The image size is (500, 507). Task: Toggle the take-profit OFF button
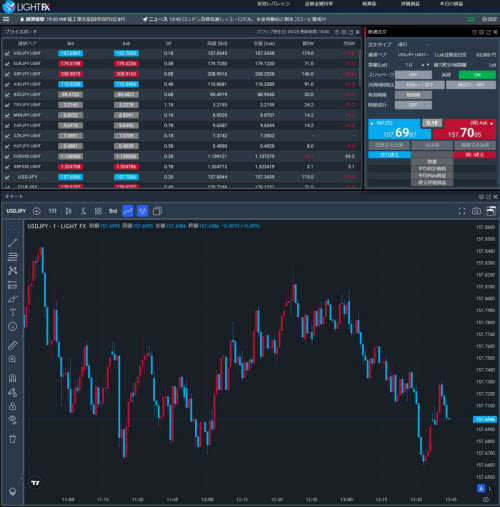click(x=420, y=85)
